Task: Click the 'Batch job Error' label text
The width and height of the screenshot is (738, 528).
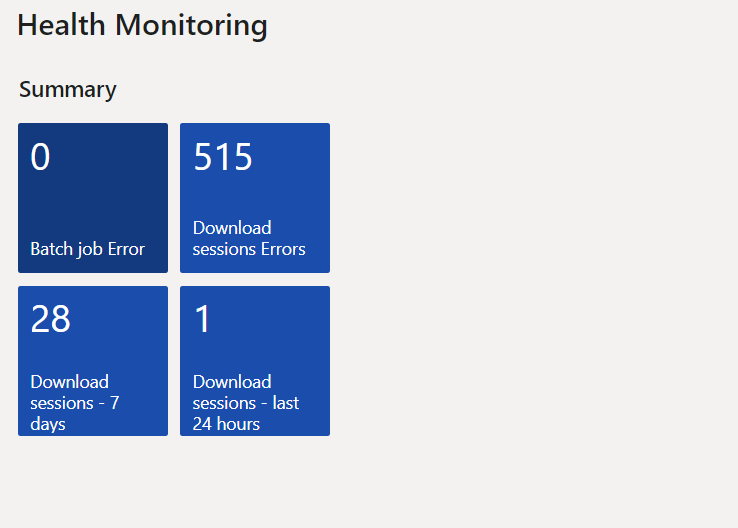Action: (88, 249)
